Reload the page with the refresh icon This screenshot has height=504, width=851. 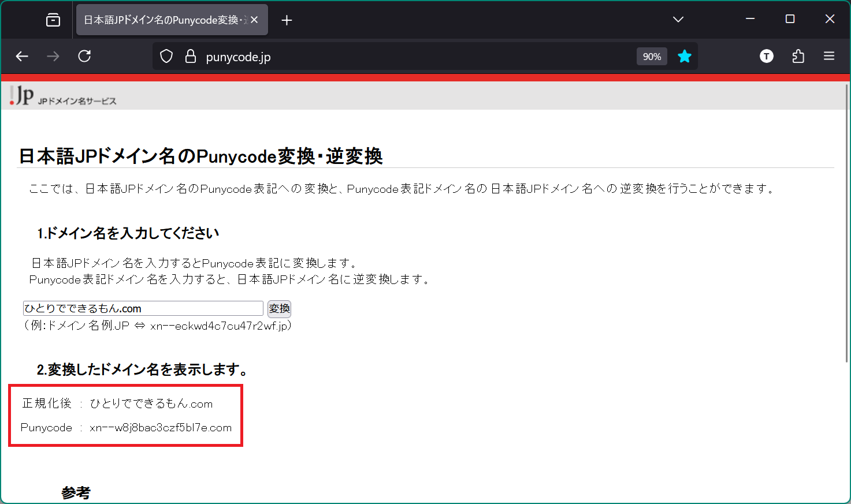tap(84, 56)
